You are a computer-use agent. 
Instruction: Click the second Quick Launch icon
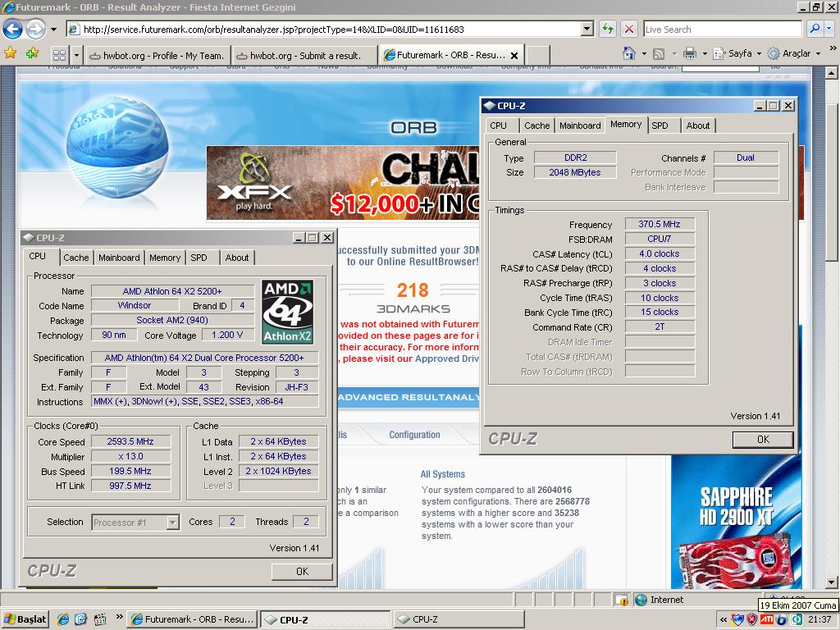coord(81,619)
